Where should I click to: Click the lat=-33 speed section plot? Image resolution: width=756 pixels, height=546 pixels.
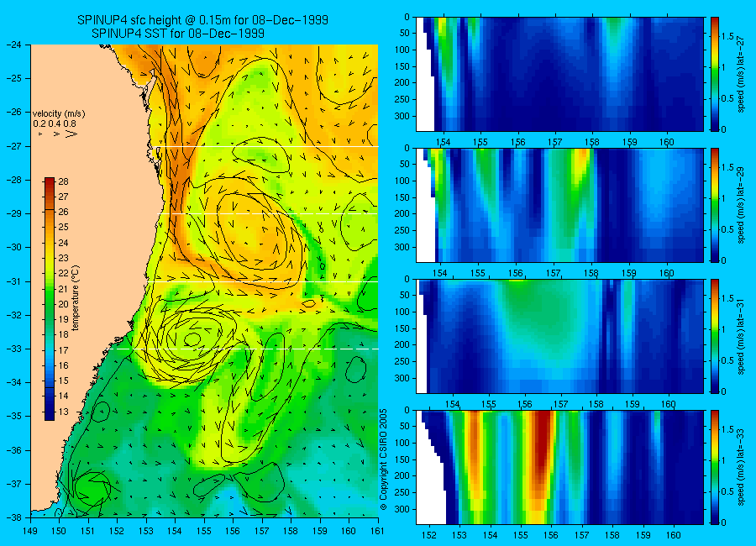pyautogui.click(x=559, y=467)
